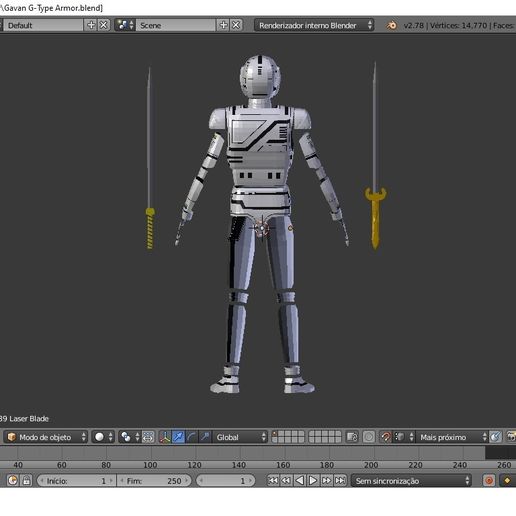Click the v2.78 version info text

pyautogui.click(x=413, y=25)
